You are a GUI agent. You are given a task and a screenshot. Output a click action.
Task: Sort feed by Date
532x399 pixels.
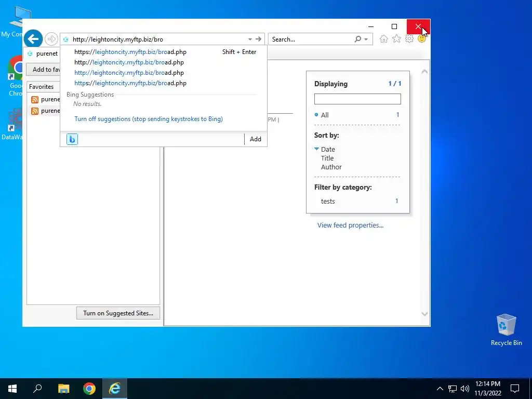328,149
